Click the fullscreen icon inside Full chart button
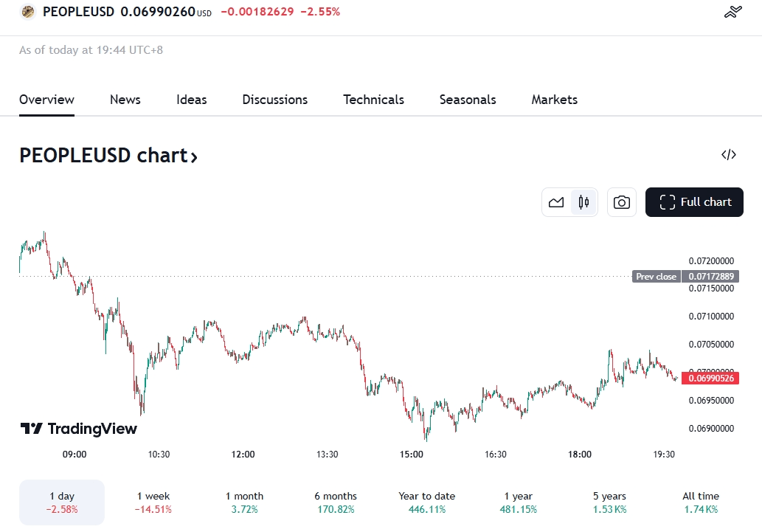This screenshot has width=762, height=532. tap(666, 201)
